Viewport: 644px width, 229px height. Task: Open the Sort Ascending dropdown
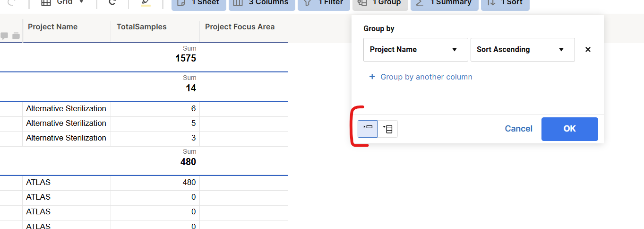click(x=522, y=50)
